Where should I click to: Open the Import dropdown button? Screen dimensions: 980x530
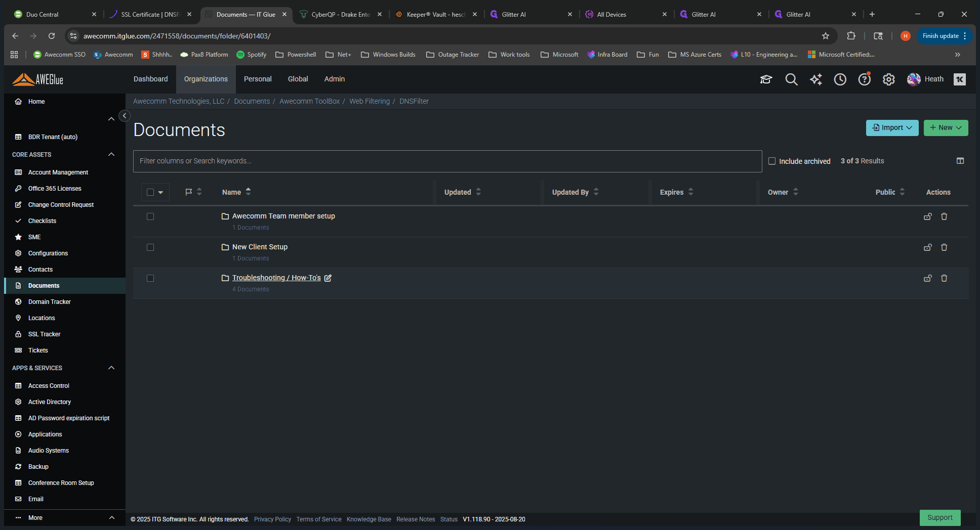892,128
